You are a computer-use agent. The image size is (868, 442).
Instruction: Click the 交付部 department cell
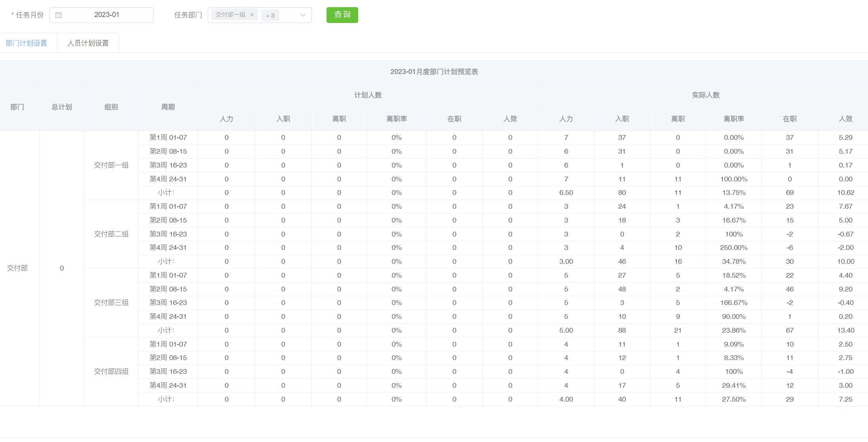tap(17, 268)
